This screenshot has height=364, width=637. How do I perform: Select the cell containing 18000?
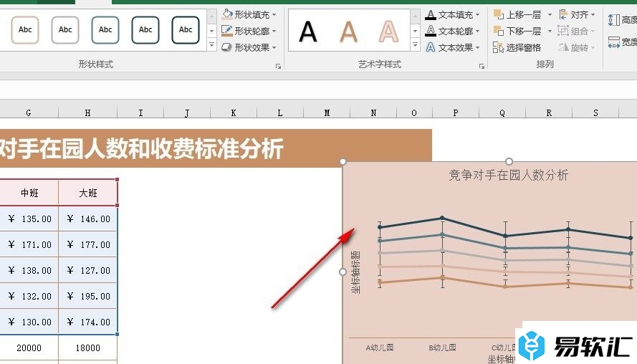pyautogui.click(x=87, y=348)
